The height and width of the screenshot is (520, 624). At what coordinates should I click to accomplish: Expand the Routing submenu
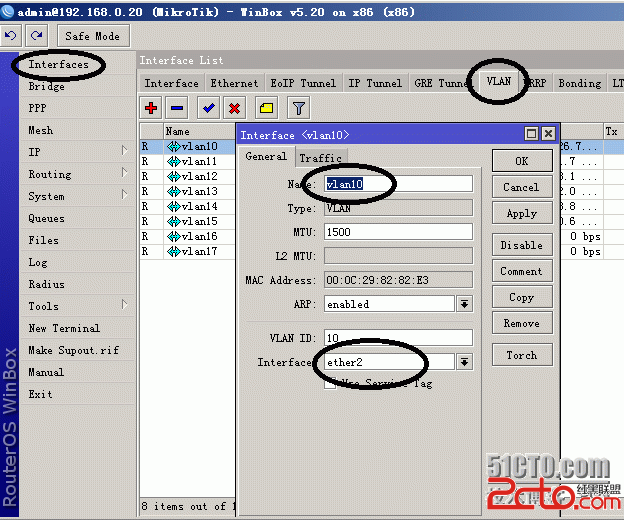125,173
